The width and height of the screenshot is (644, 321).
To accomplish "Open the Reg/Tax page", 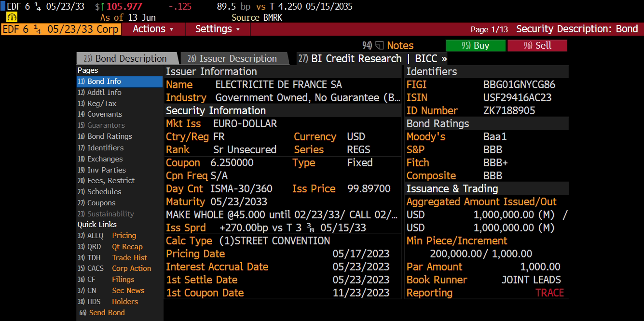I will coord(97,104).
